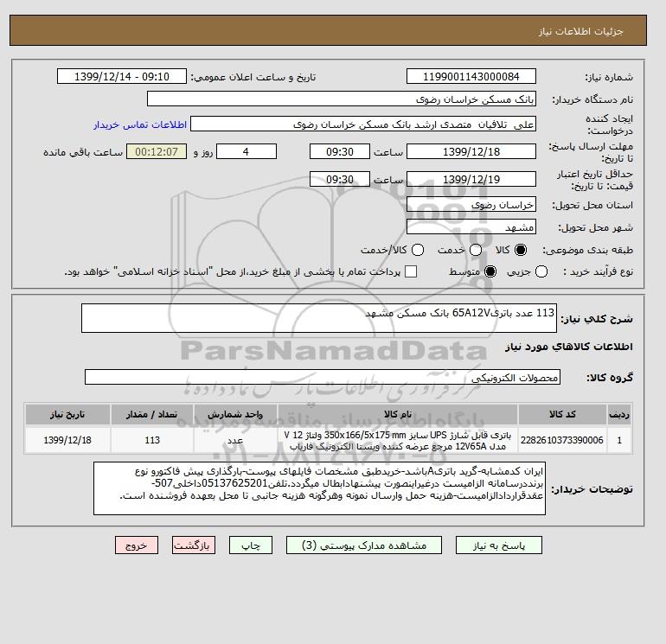This screenshot has height=644, width=666.
Task: Click the delivery province field خراسان رضوی
Action: pos(471,205)
